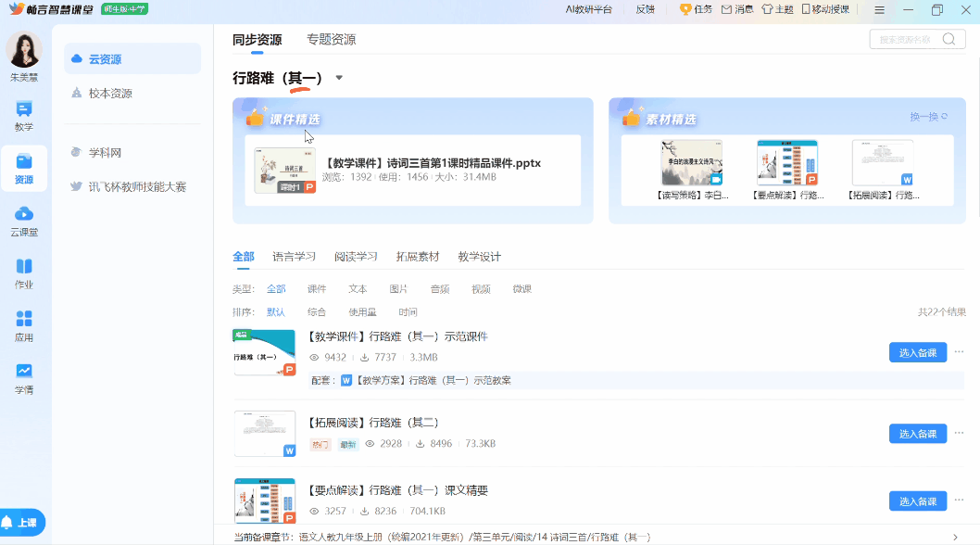Select the 视频 type filter

click(481, 289)
